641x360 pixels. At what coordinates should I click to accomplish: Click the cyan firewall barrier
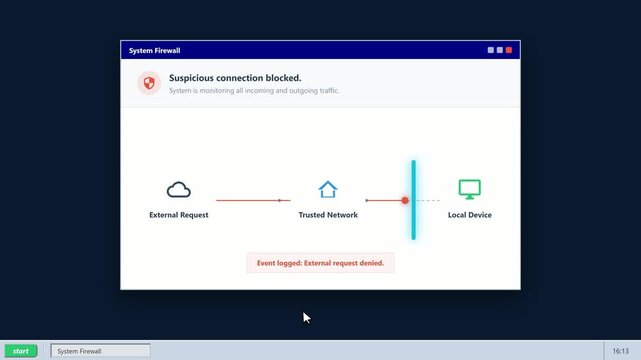[413, 200]
